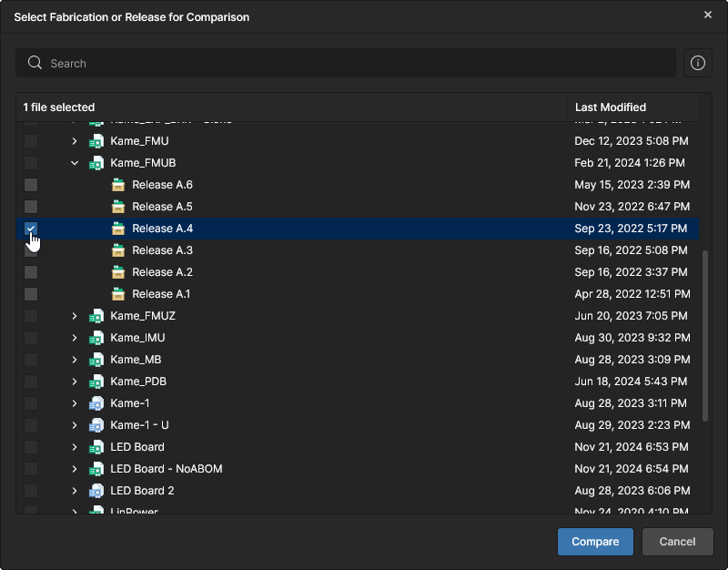Viewport: 728px width, 570px height.
Task: Click date Jun 18, 2024 5:43 PM
Action: (631, 382)
